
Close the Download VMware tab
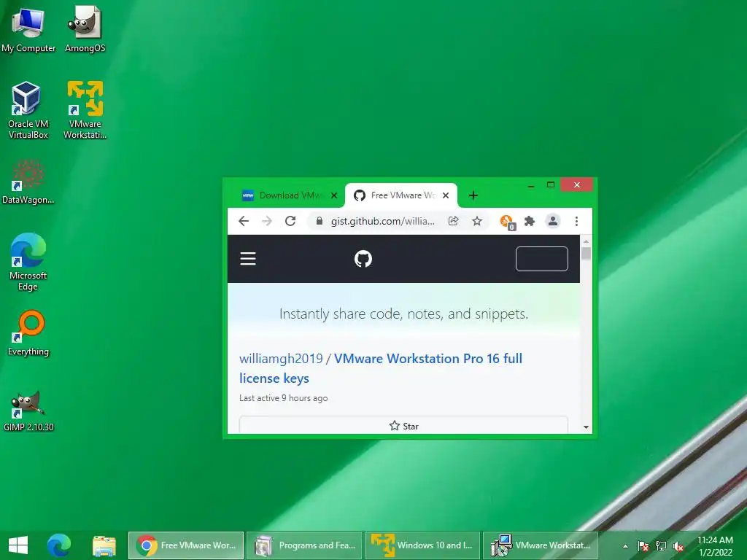click(x=334, y=195)
